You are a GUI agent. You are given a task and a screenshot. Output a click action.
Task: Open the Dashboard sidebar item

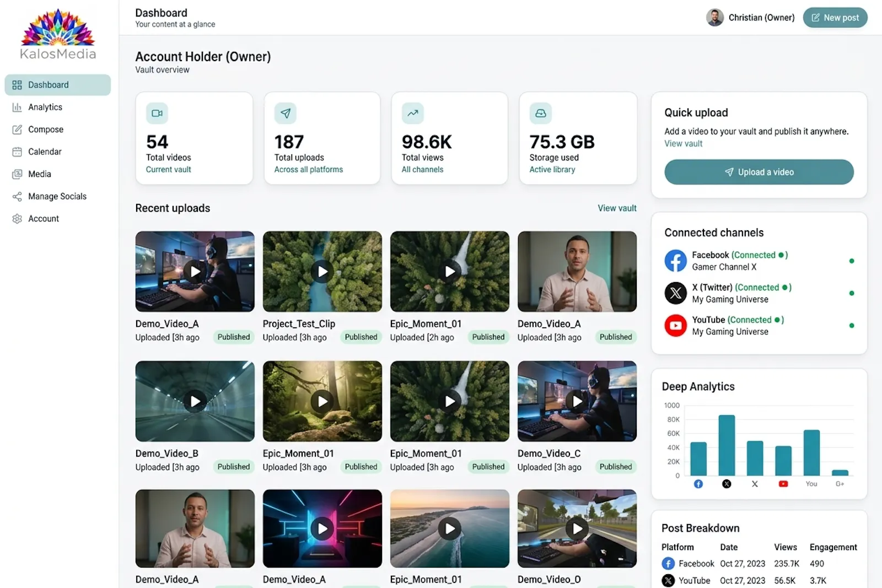click(57, 85)
